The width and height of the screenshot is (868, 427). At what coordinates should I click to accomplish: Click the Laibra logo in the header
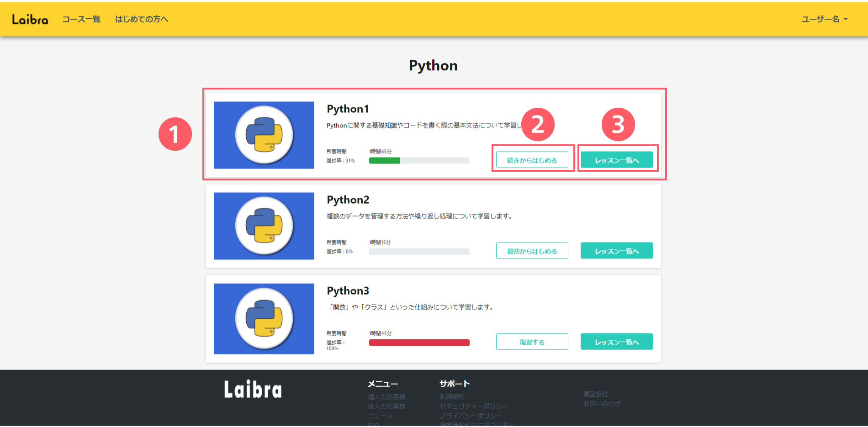30,19
